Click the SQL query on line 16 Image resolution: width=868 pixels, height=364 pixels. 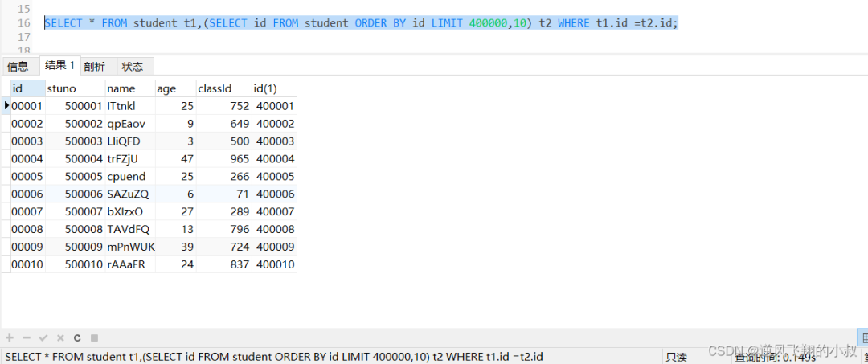coord(361,23)
